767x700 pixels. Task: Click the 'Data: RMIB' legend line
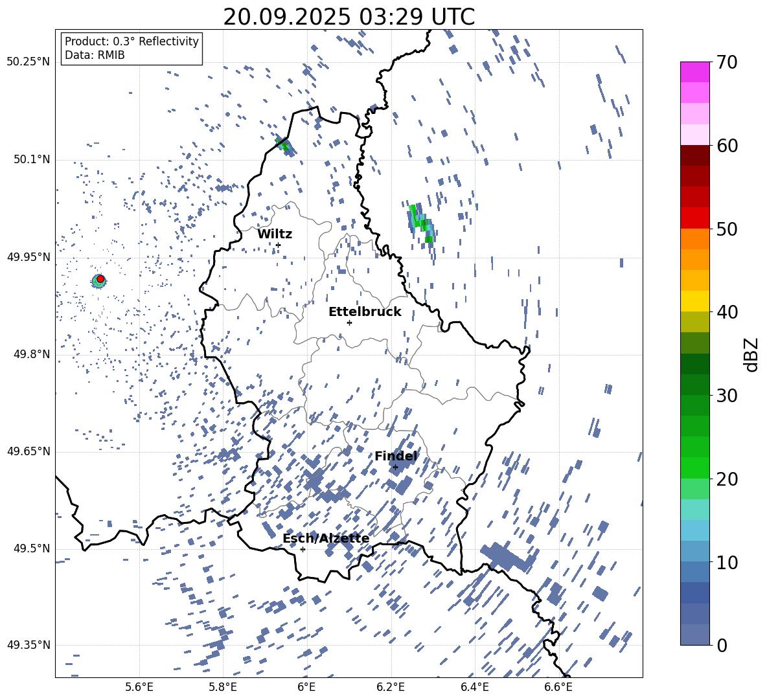[x=95, y=55]
